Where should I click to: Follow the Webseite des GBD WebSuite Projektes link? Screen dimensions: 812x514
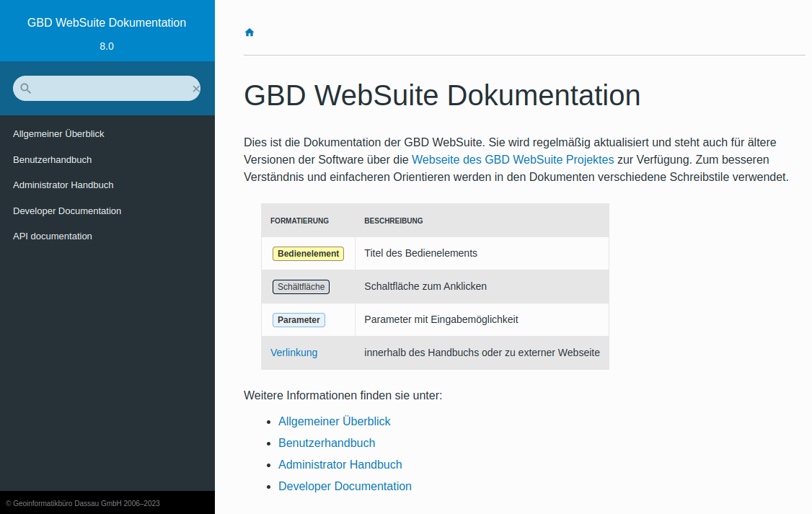tap(513, 159)
